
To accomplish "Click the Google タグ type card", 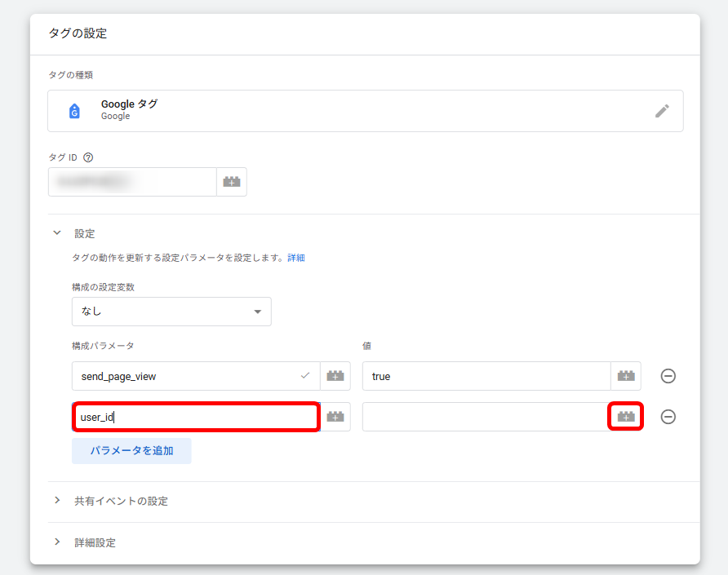I will click(x=366, y=111).
